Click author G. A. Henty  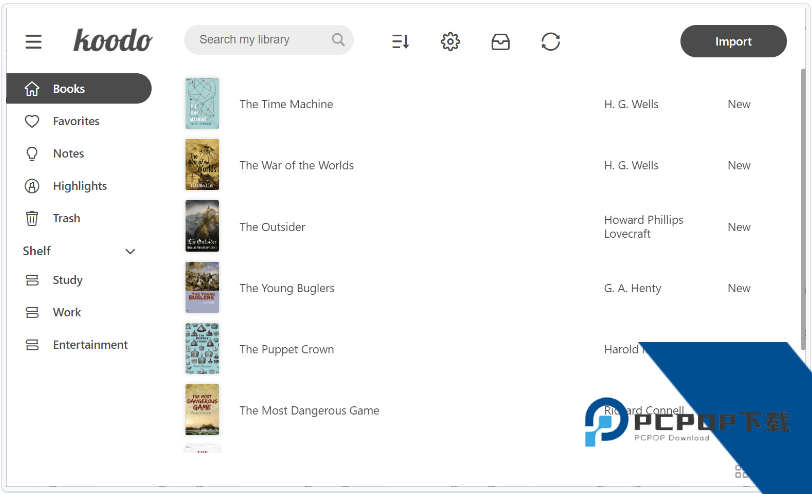pyautogui.click(x=633, y=288)
